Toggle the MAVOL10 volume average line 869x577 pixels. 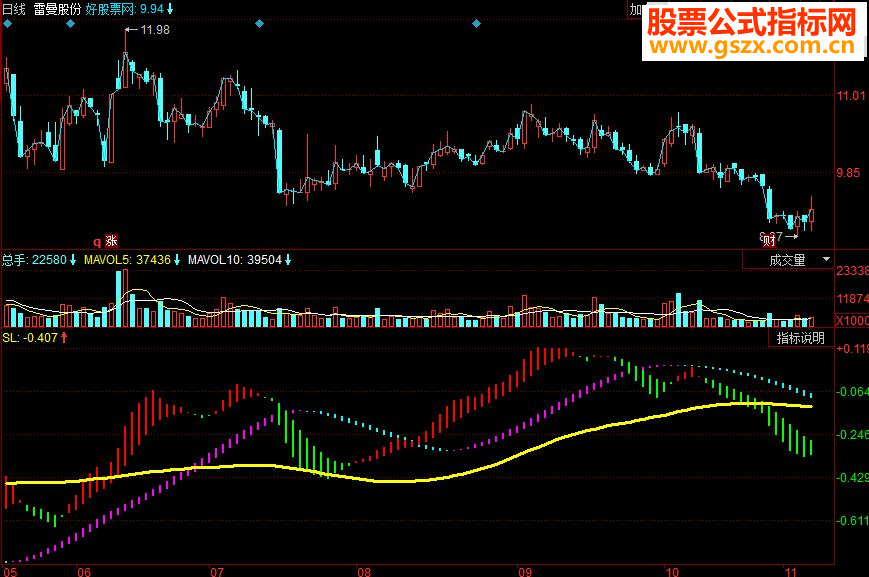click(x=235, y=259)
